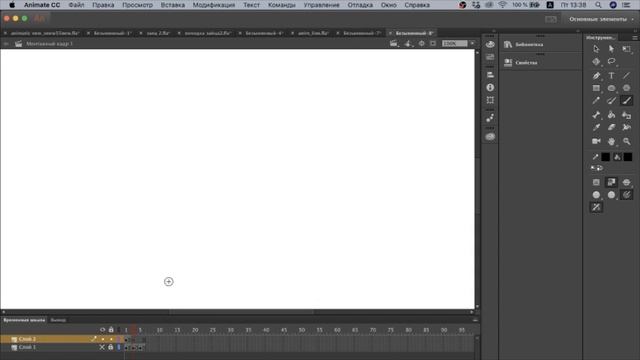Select the Oval tool
The width and height of the screenshot is (640, 360).
click(x=611, y=88)
